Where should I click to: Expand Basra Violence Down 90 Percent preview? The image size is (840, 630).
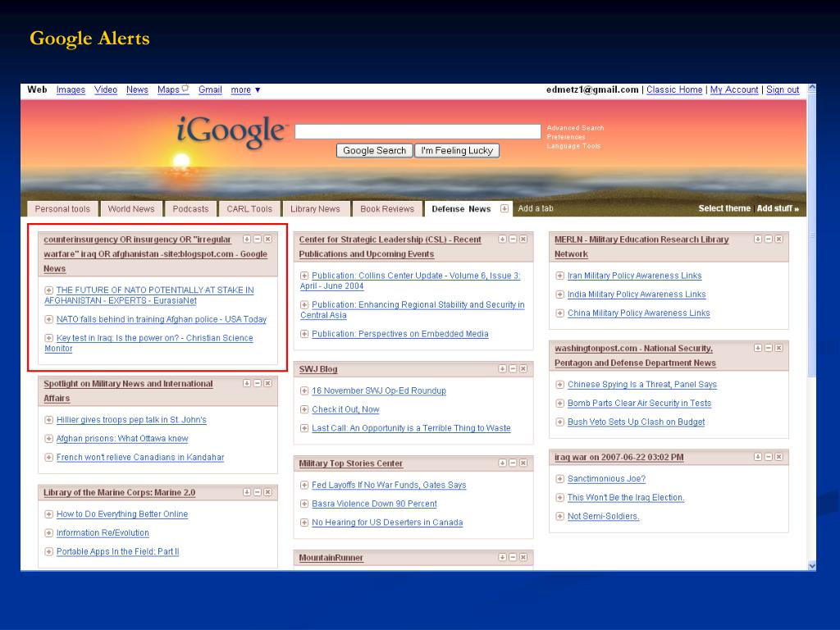pyautogui.click(x=304, y=504)
